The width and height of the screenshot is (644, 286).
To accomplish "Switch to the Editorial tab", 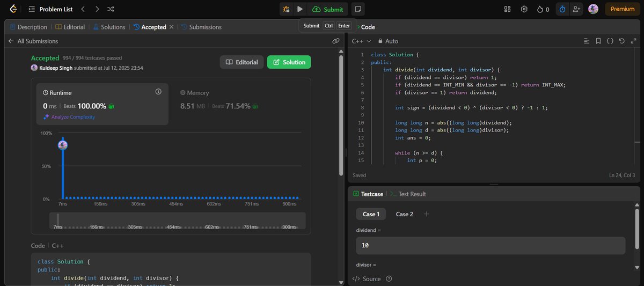I will (70, 27).
